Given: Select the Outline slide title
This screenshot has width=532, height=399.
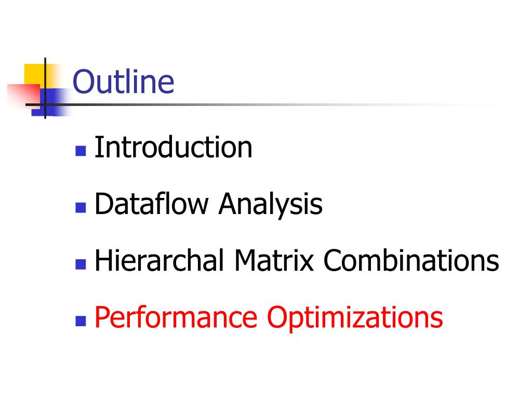Looking at the screenshot, I should pos(124,82).
